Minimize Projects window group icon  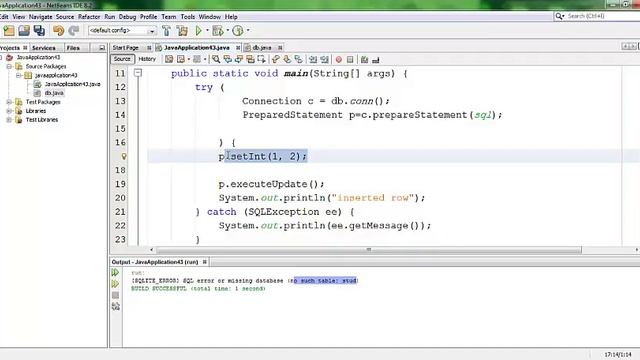pyautogui.click(x=102, y=48)
